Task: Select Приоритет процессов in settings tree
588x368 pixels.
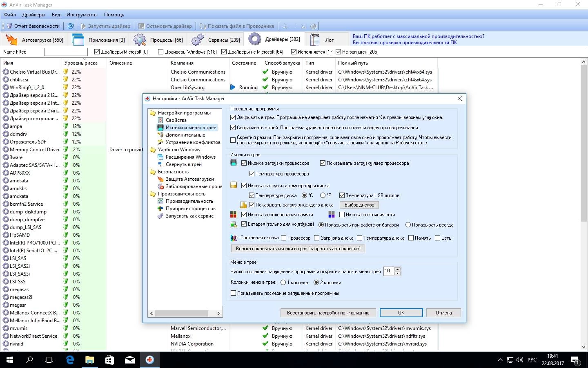Action: (190, 209)
